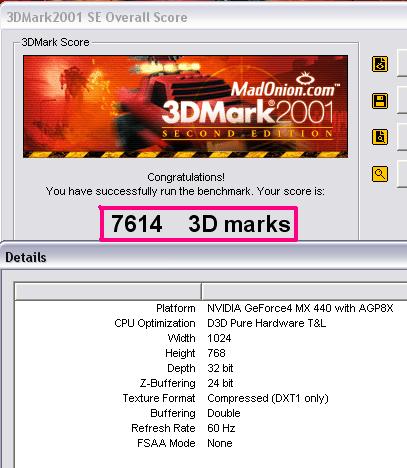This screenshot has height=468, width=407.
Task: Select the Z-Buffering 24 bit row
Action: (211, 383)
